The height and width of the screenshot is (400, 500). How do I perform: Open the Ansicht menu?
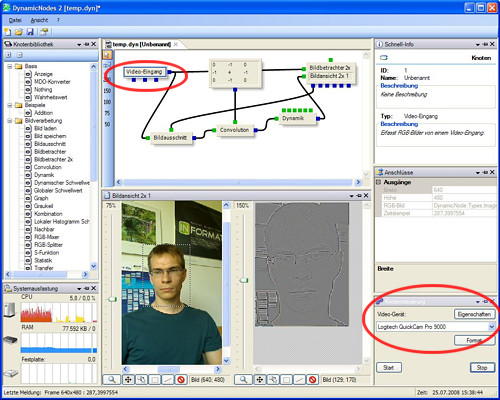click(39, 20)
